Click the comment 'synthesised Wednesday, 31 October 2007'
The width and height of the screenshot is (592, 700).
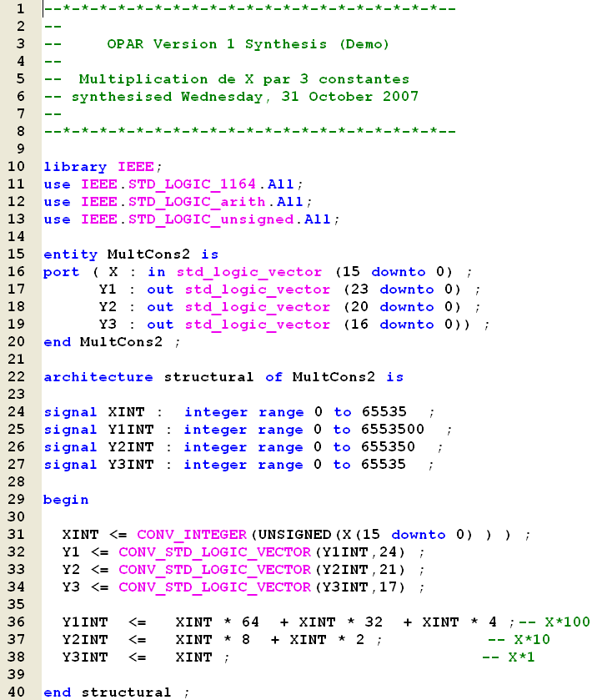tap(245, 97)
